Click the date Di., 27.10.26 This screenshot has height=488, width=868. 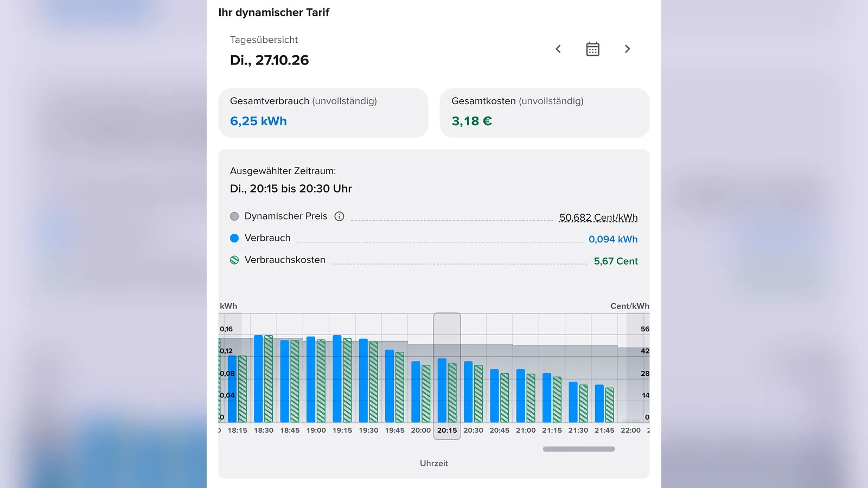[269, 60]
